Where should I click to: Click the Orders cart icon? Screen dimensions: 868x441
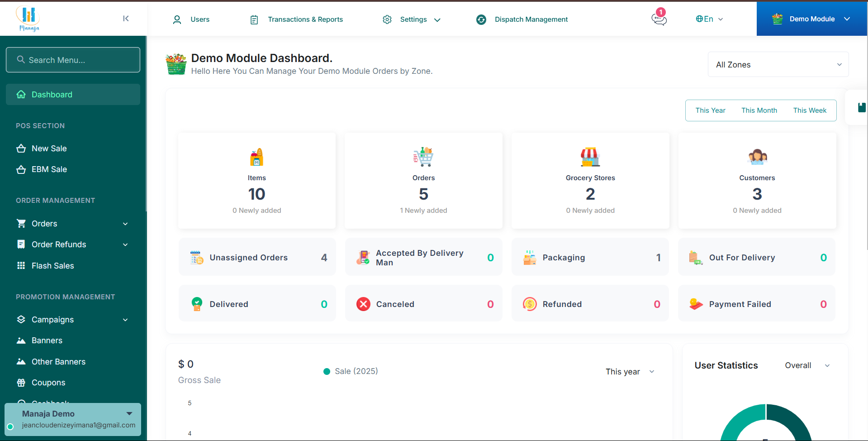click(423, 157)
